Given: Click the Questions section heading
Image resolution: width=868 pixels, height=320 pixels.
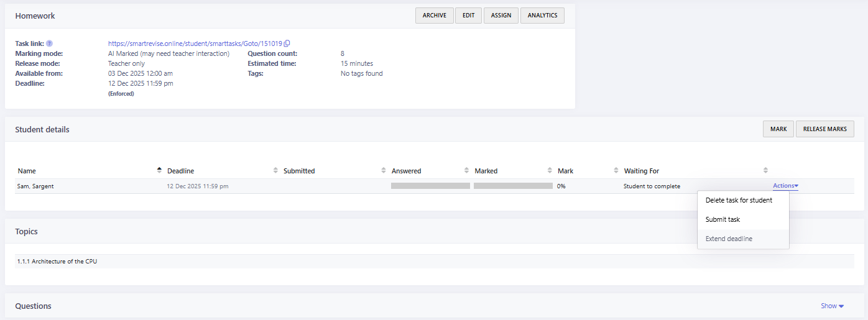Looking at the screenshot, I should [x=33, y=306].
